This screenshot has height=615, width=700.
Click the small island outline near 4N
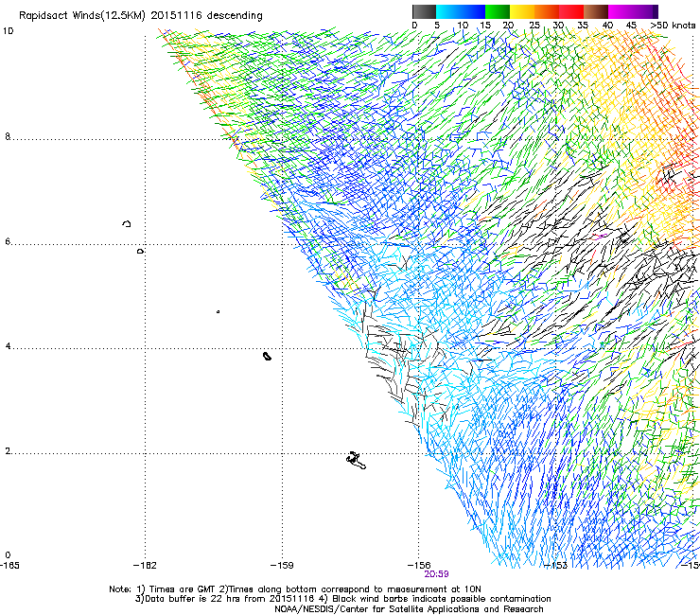[267, 356]
